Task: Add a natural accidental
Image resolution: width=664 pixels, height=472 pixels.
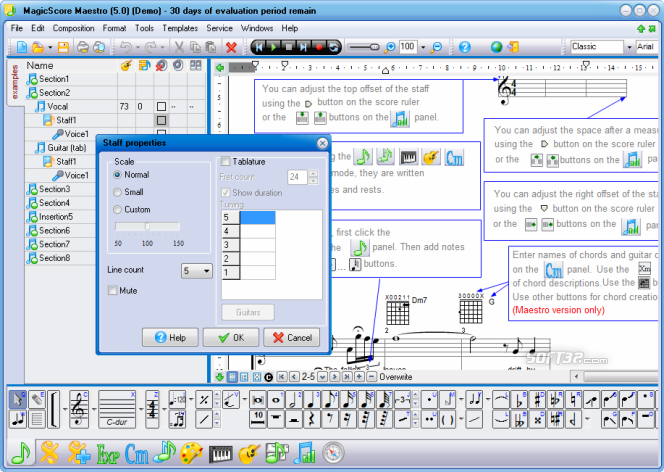Action: click(573, 399)
